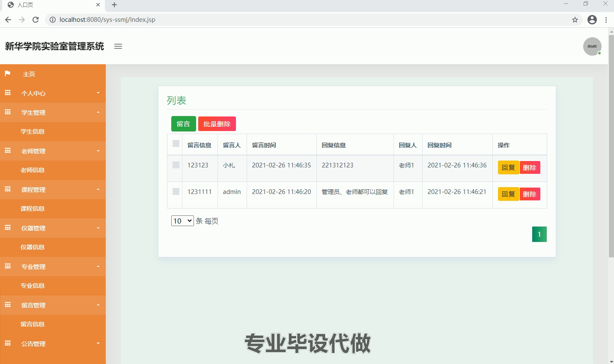Click the grid icon beside 学生管理
Screen dimensions: 614x364
[7, 112]
